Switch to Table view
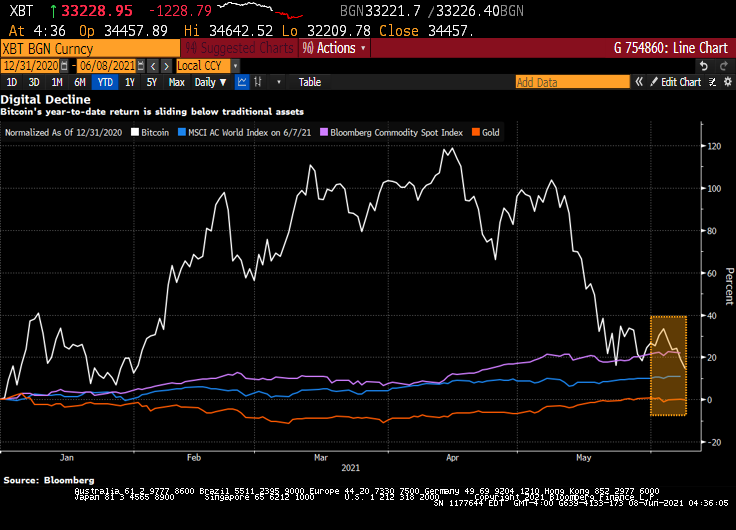This screenshot has height=530, width=736. click(x=310, y=82)
